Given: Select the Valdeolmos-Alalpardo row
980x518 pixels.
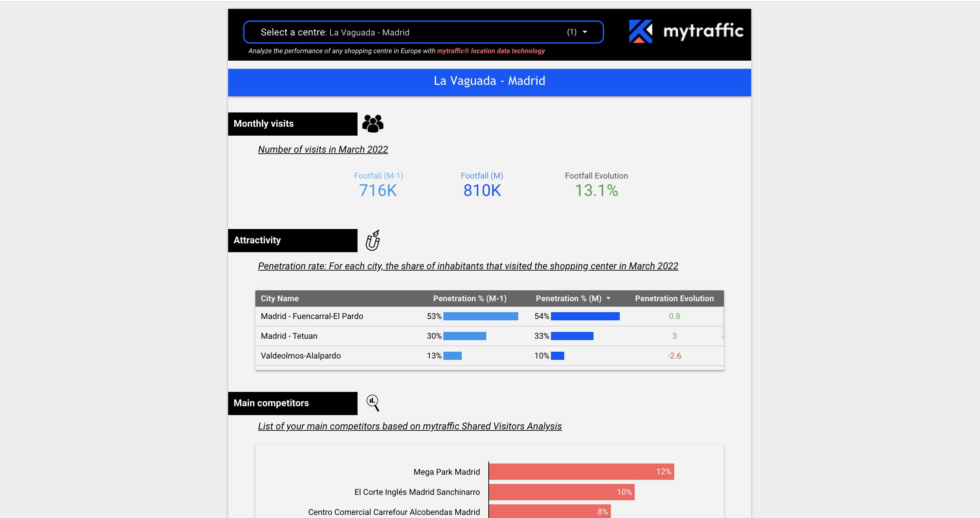Looking at the screenshot, I should coord(489,356).
